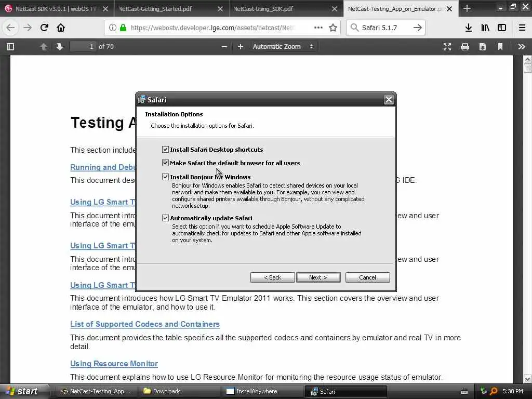This screenshot has width=532, height=399.
Task: Show site information icon in address bar
Action: point(112,28)
